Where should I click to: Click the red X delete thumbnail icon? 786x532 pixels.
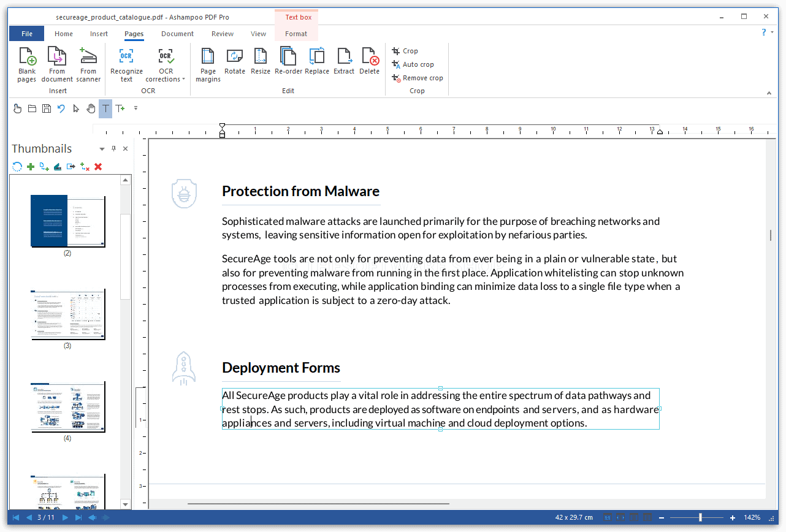(x=98, y=166)
